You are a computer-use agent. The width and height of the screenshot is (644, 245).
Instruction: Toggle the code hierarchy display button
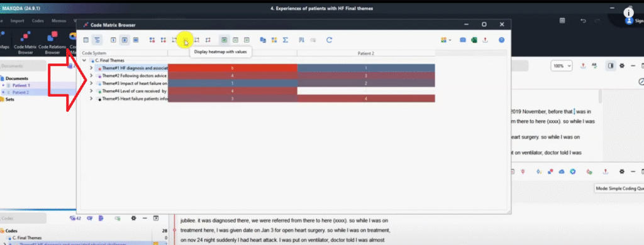(x=97, y=40)
